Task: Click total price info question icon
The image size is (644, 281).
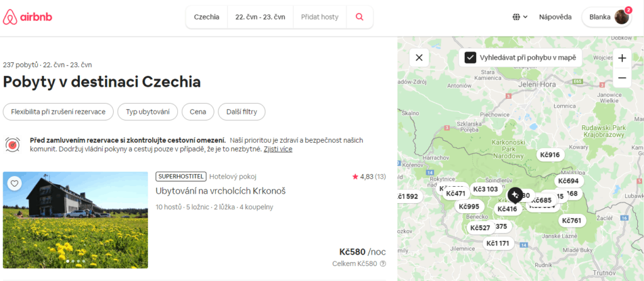Action: point(383,264)
